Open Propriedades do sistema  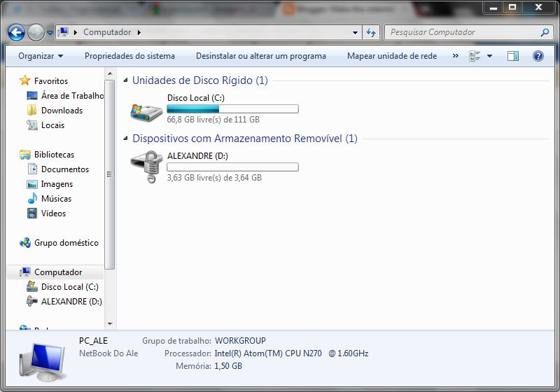point(129,56)
